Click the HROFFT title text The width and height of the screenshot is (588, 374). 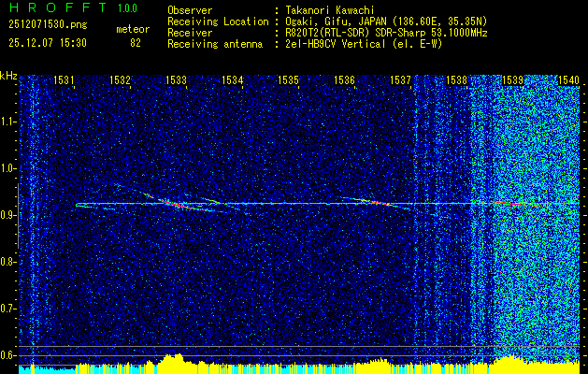click(57, 7)
